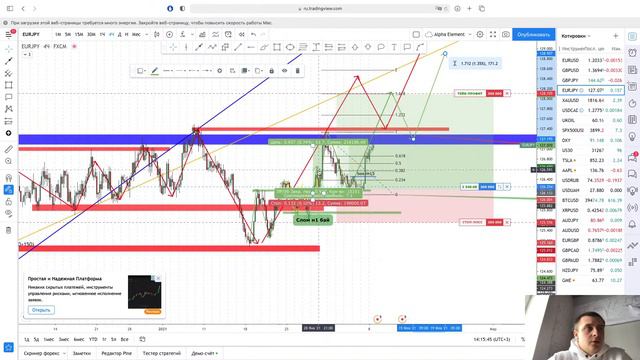This screenshot has width=640, height=360.
Task: Open the text annotation tool in left sidebar
Action: [x=9, y=97]
